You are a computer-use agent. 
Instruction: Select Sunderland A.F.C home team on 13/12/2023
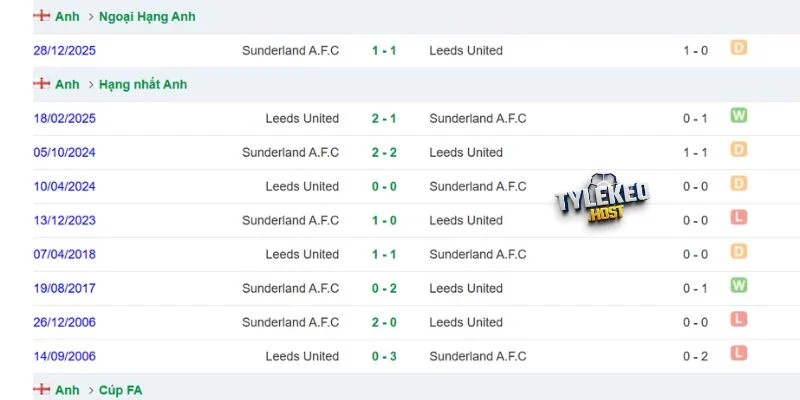coord(290,220)
